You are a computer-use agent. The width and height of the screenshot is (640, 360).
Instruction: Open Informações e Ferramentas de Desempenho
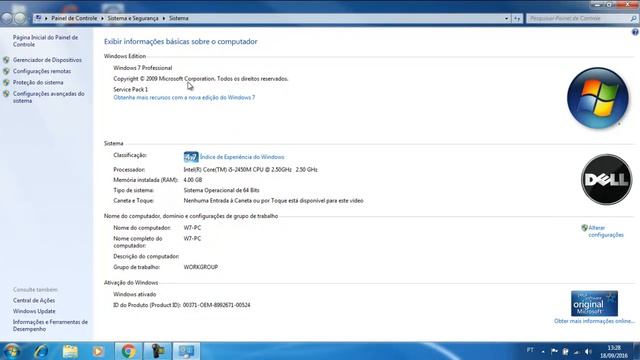coord(50,325)
